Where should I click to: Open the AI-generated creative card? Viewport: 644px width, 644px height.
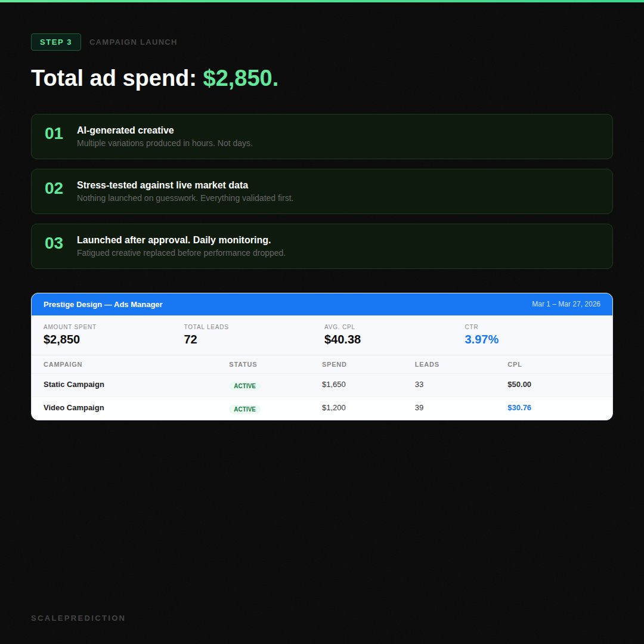pyautogui.click(x=321, y=137)
